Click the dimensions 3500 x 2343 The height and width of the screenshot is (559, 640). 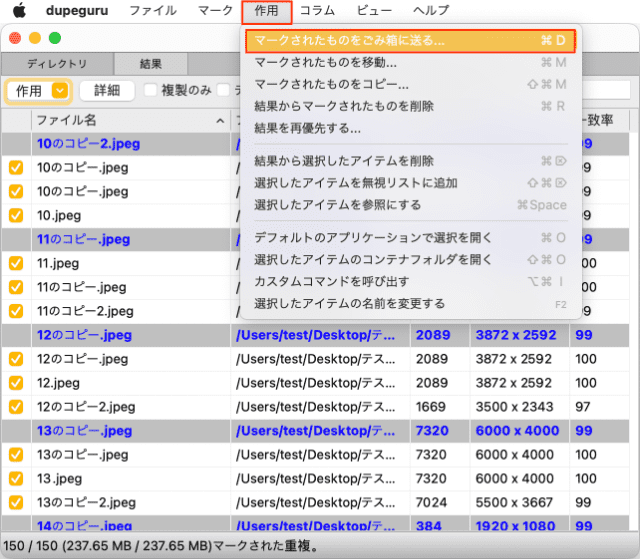pyautogui.click(x=514, y=407)
